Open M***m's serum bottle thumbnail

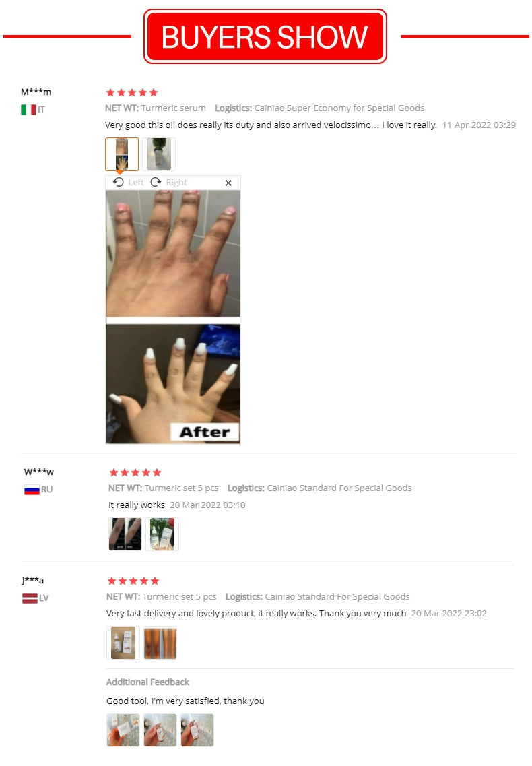click(x=159, y=154)
